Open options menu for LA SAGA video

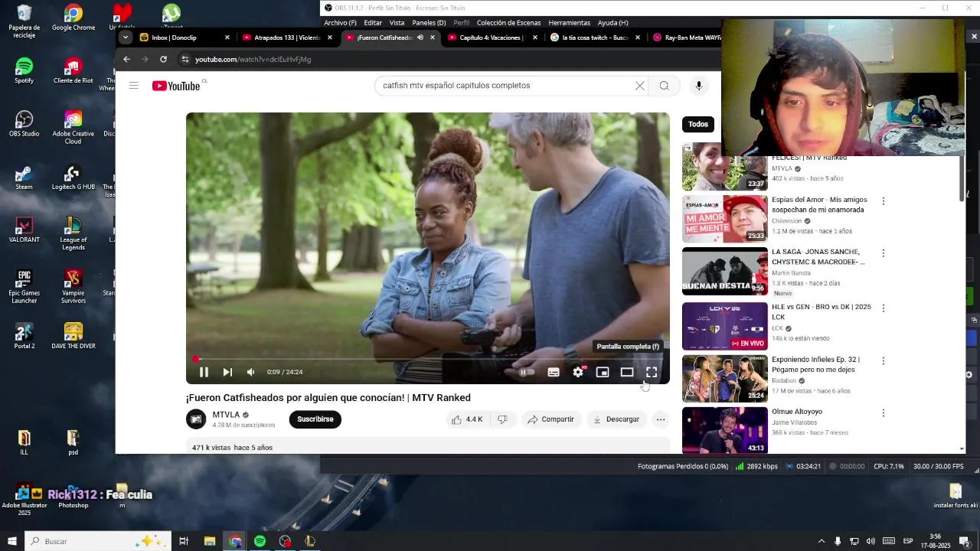click(883, 253)
